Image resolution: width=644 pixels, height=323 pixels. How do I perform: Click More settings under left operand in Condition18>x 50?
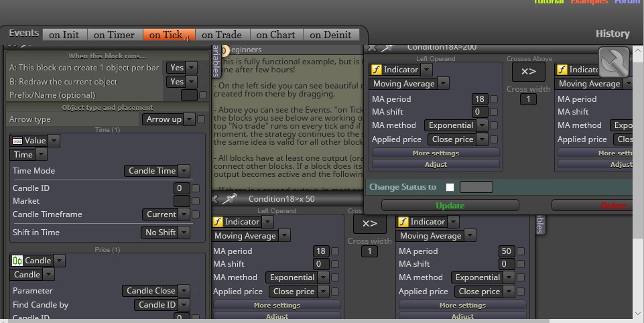coord(277,306)
